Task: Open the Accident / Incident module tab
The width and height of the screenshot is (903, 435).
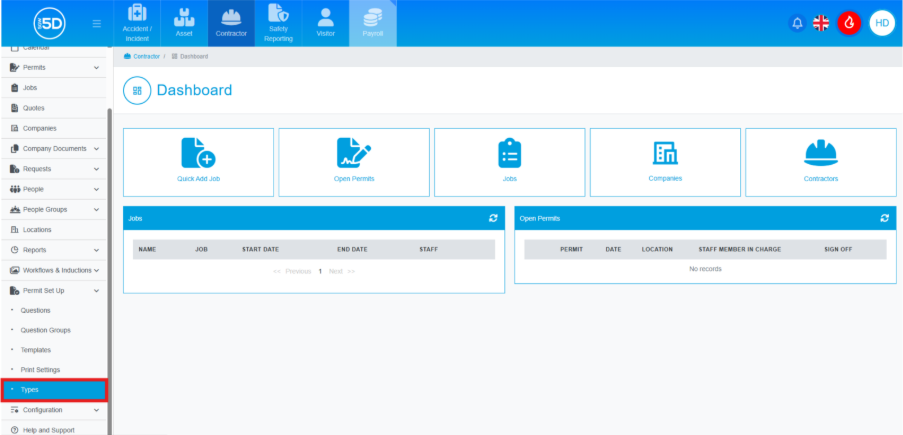Action: tap(136, 24)
